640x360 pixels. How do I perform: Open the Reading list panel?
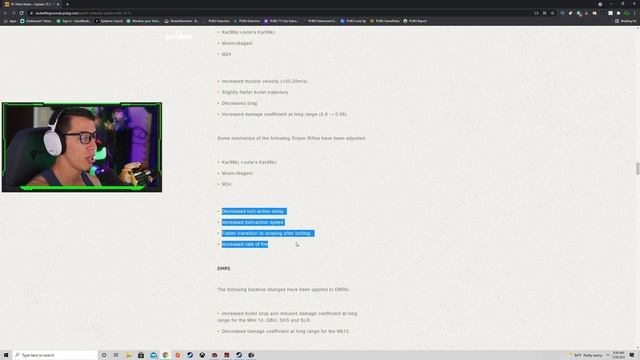point(626,21)
